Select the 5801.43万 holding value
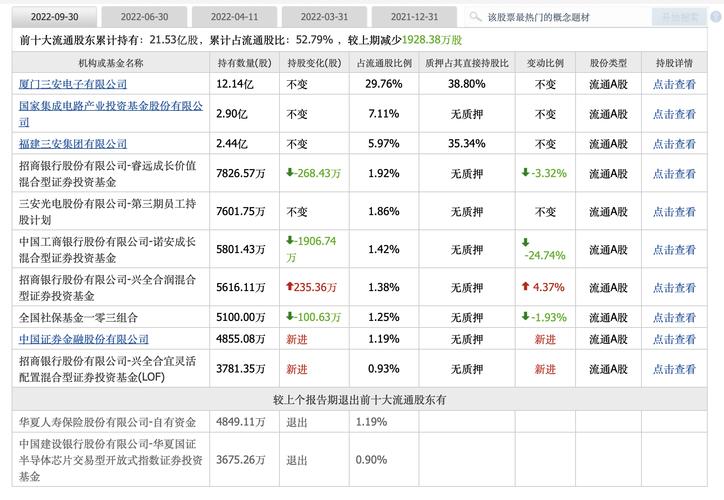This screenshot has height=500, width=724. coord(241,250)
